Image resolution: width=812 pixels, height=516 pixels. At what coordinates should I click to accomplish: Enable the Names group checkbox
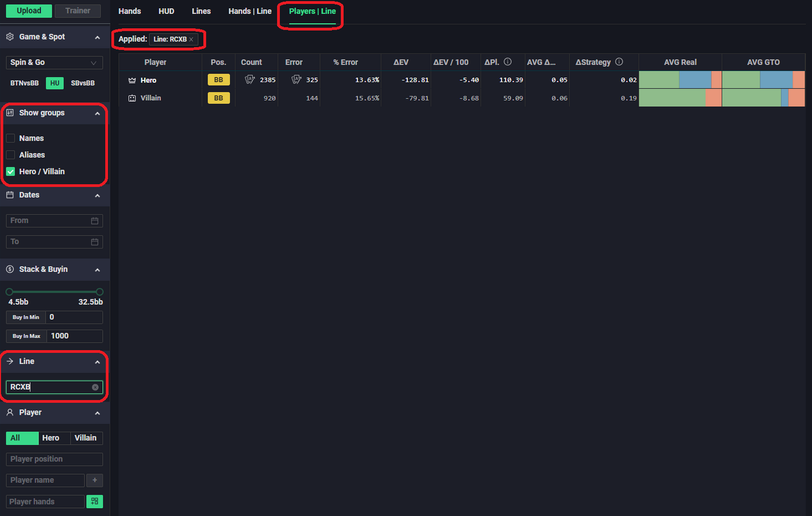click(10, 138)
